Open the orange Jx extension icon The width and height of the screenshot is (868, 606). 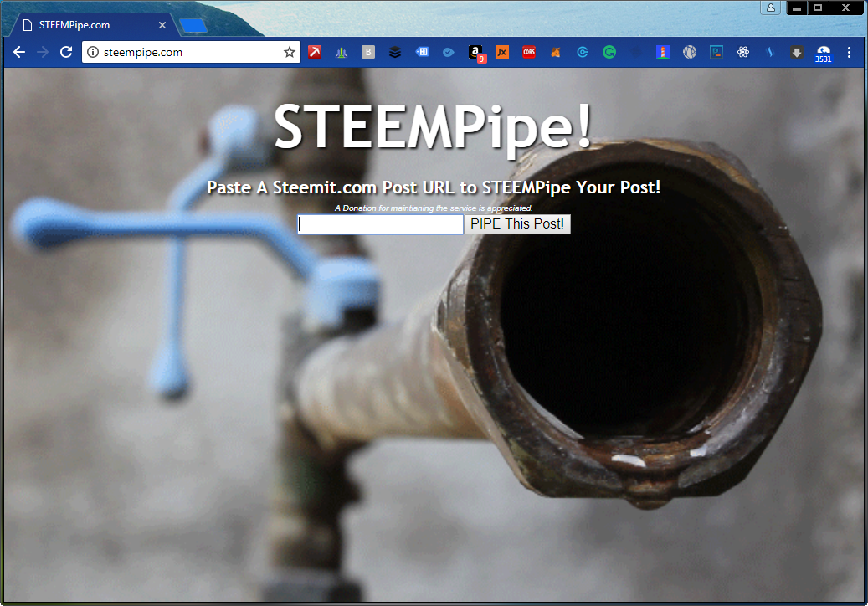(502, 52)
